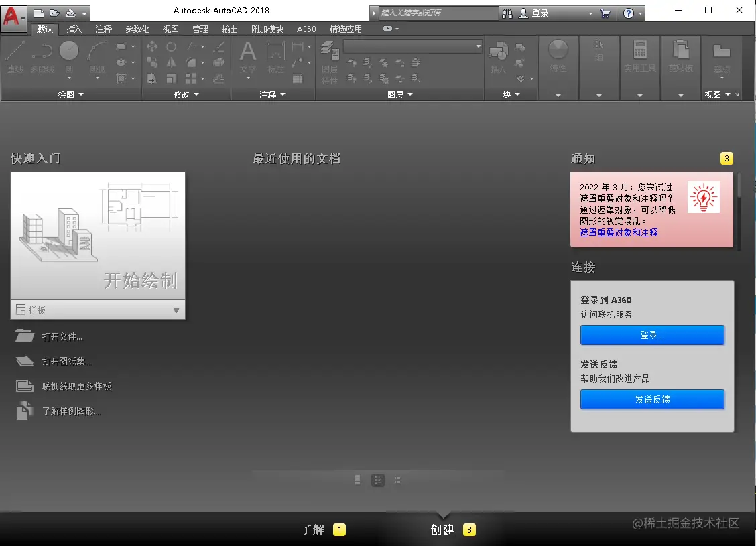Click the Table icon in Annotate panel
Image resolution: width=756 pixels, height=546 pixels.
pos(298,78)
